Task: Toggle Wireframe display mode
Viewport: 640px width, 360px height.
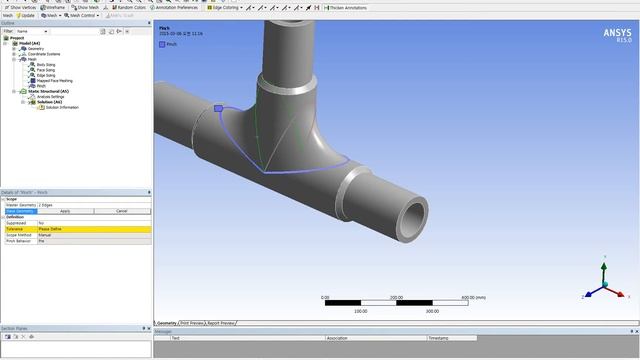Action: point(53,8)
